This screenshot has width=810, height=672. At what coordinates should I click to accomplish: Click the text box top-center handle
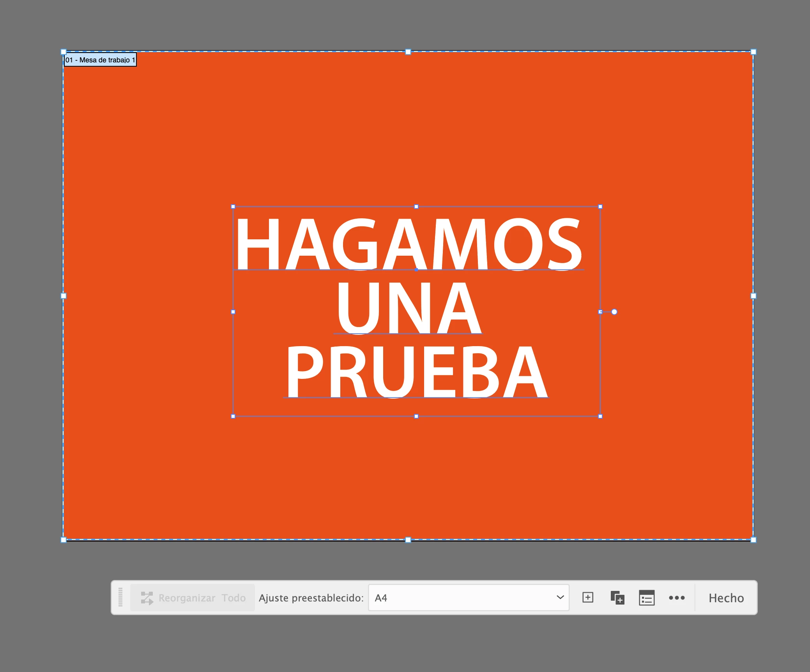[x=416, y=207]
